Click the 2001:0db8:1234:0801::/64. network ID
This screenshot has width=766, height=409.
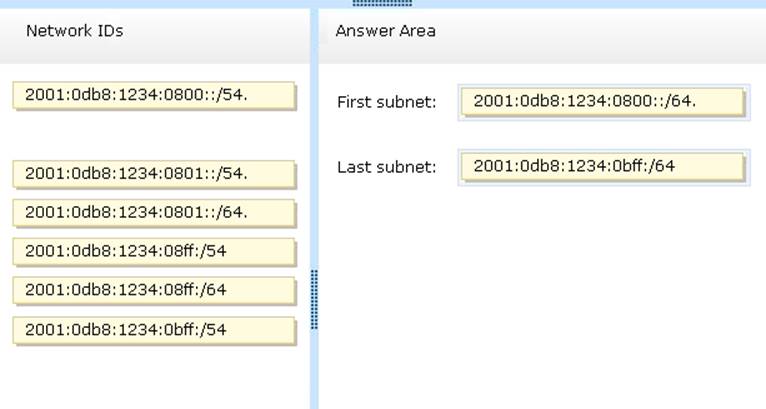point(154,212)
